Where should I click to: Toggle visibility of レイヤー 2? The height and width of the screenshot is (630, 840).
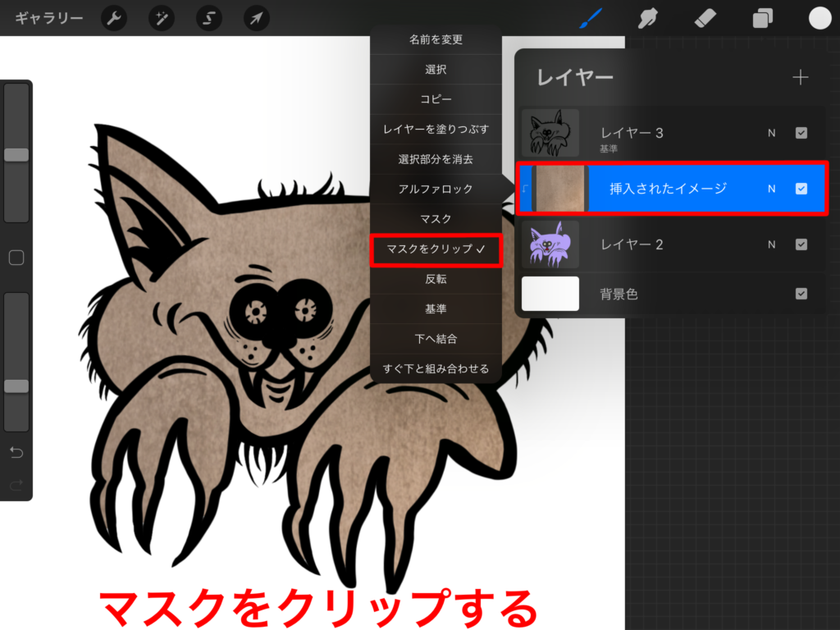[x=801, y=244]
